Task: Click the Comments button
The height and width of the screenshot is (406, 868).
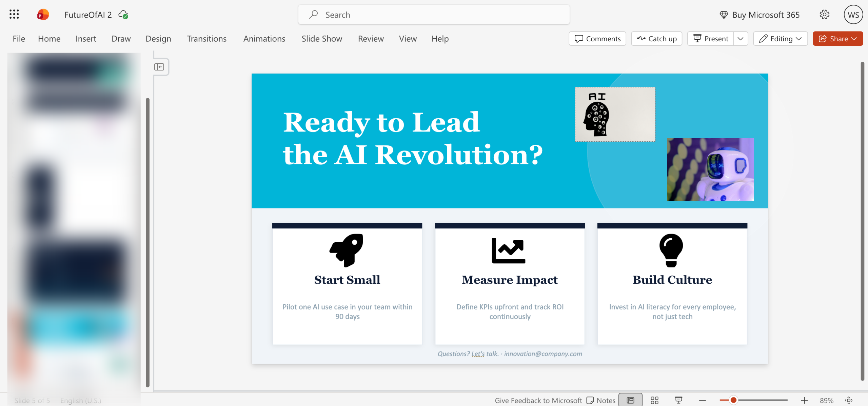Action: click(597, 39)
